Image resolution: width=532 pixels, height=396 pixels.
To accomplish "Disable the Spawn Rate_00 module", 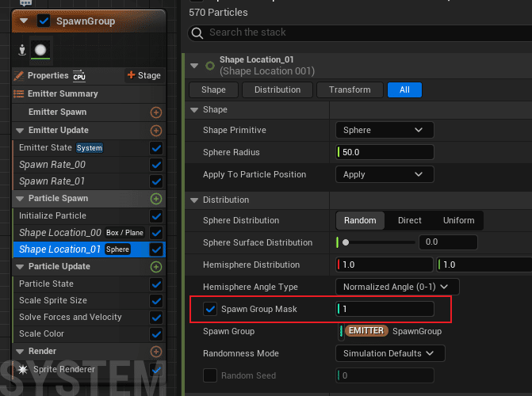I will 156,165.
